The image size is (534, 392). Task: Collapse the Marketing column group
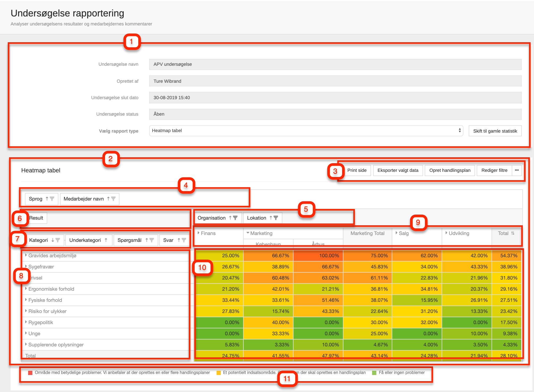[x=248, y=233]
